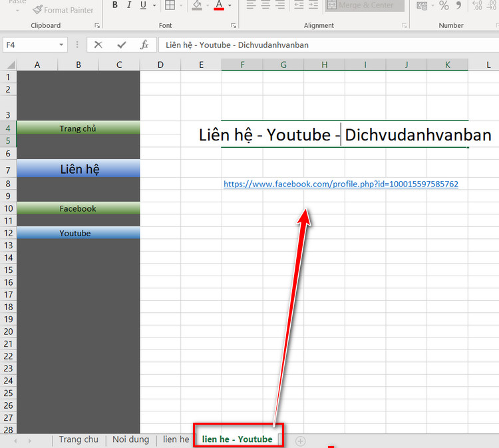499x448 pixels.
Task: Open the Fill Color dropdown arrow
Action: tap(208, 5)
